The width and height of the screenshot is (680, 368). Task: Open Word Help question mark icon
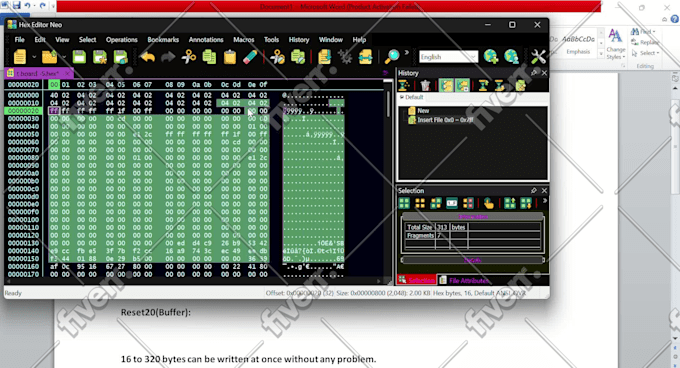tap(674, 19)
